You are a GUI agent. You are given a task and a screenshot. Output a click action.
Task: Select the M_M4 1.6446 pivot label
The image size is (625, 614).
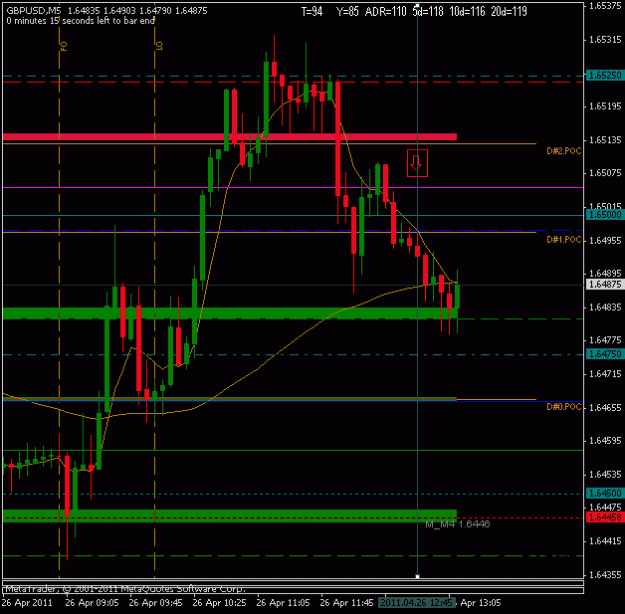click(457, 524)
